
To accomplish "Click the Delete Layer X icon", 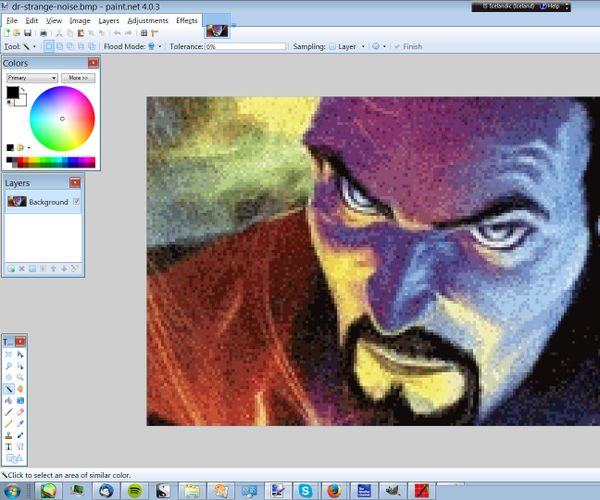I will click(x=22, y=269).
